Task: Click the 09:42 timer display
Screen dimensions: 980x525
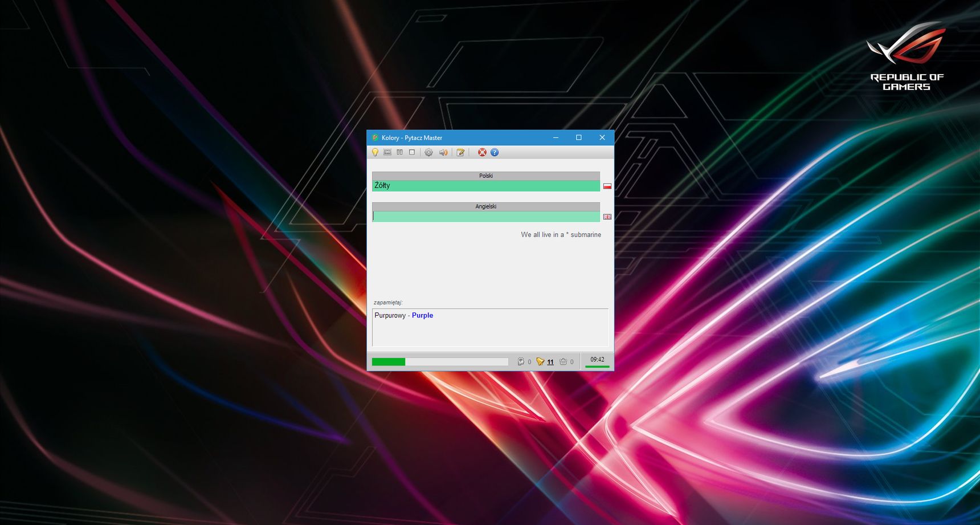Action: click(597, 359)
